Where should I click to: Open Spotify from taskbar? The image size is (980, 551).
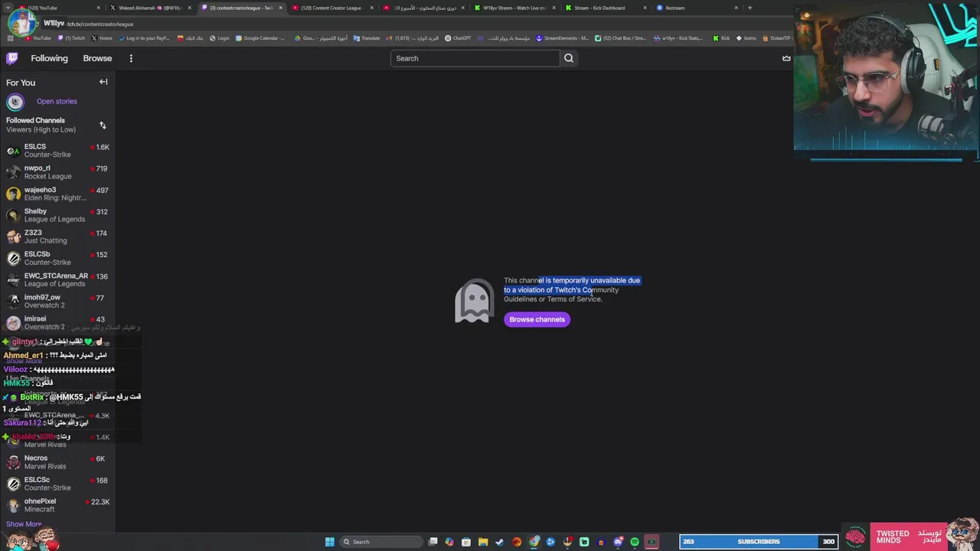[x=635, y=542]
